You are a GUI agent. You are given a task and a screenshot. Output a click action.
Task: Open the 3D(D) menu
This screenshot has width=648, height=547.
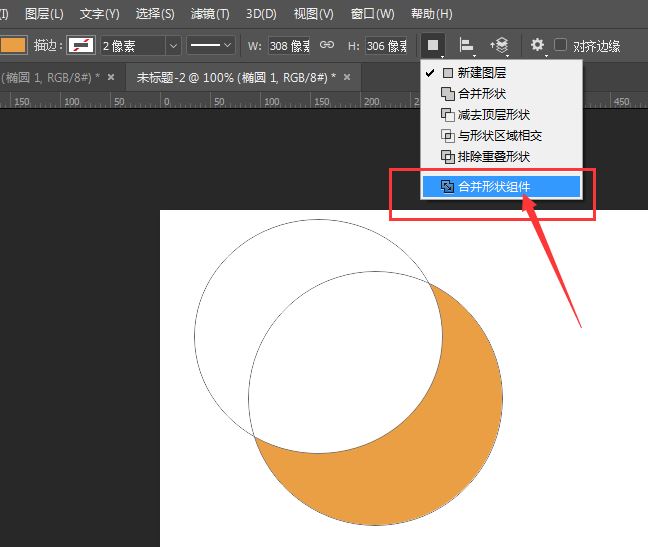(261, 14)
